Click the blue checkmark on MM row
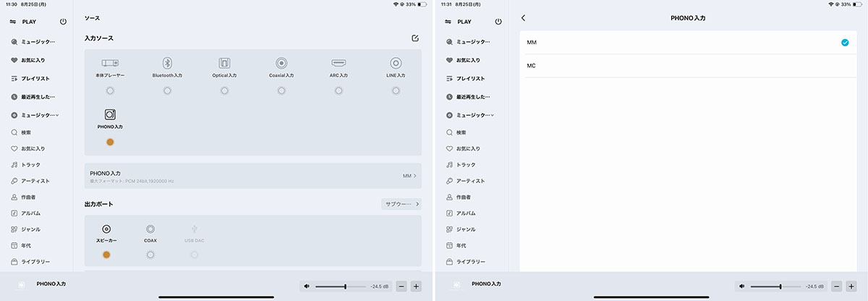Screen dimensions: 868x301 point(844,43)
